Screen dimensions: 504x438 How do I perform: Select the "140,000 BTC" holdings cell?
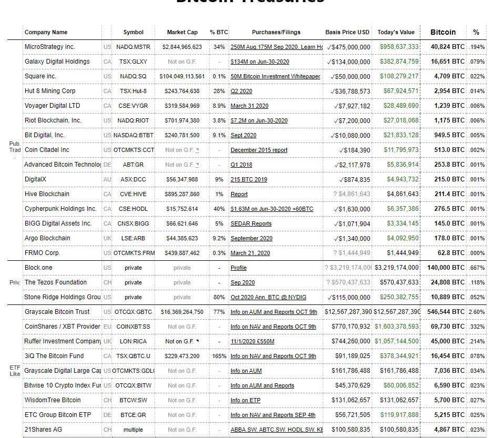(443, 268)
